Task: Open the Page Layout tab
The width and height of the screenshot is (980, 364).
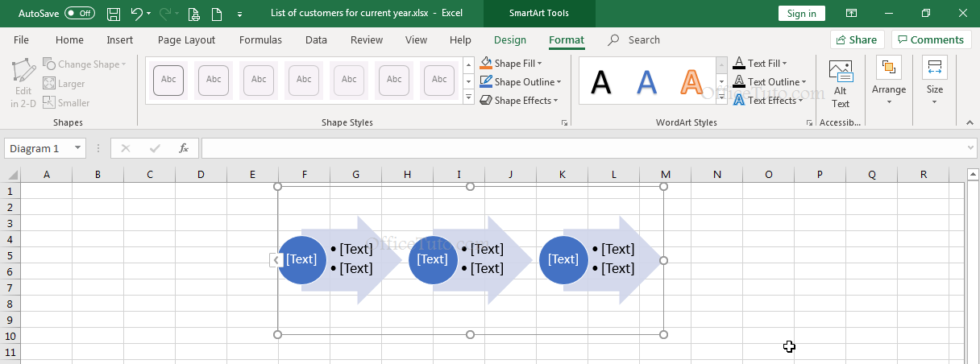Action: click(186, 39)
